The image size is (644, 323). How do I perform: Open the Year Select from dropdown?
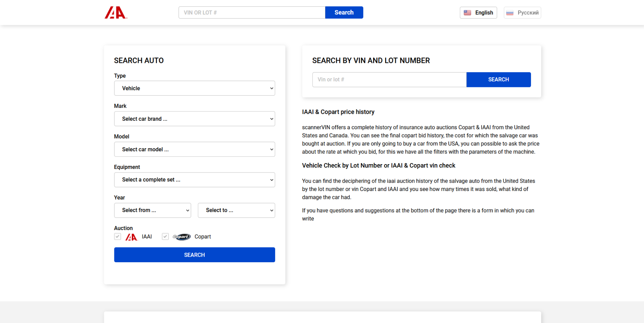(152, 210)
